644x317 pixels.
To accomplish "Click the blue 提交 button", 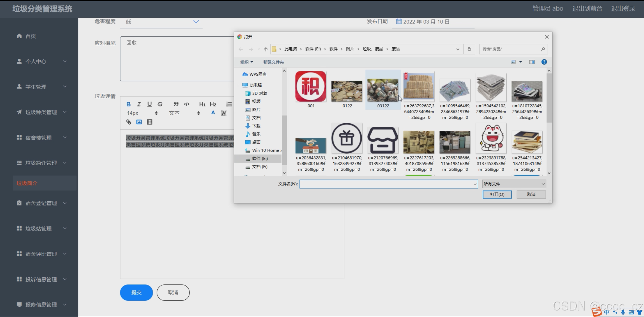I will tap(136, 293).
